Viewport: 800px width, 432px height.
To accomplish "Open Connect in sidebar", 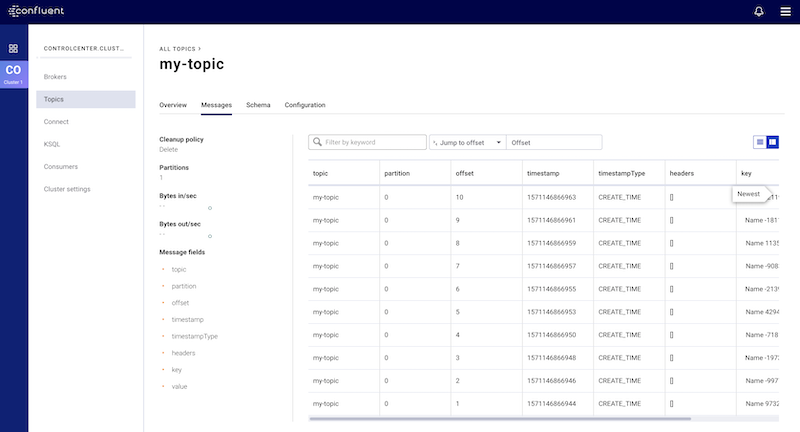I will [x=56, y=122].
